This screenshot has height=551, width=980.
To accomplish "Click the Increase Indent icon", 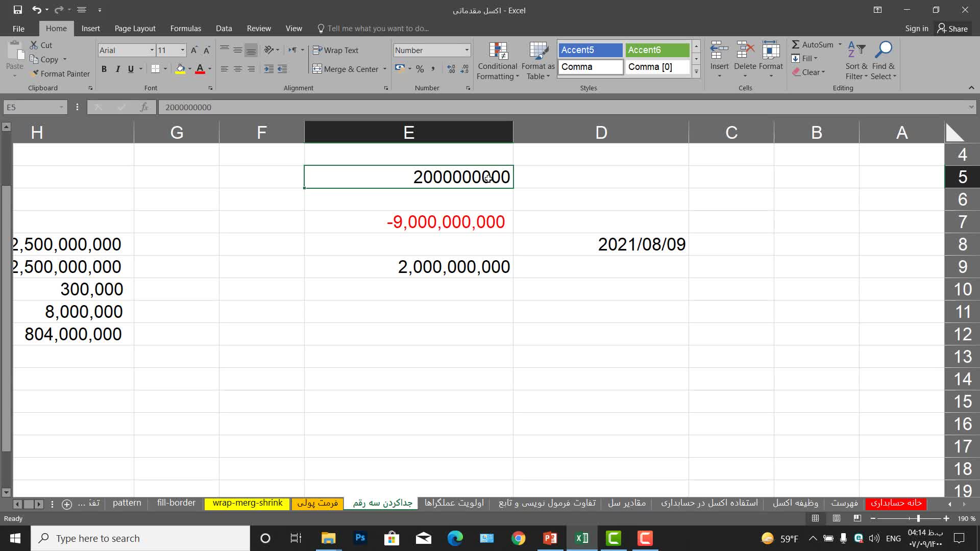I will coord(282,69).
